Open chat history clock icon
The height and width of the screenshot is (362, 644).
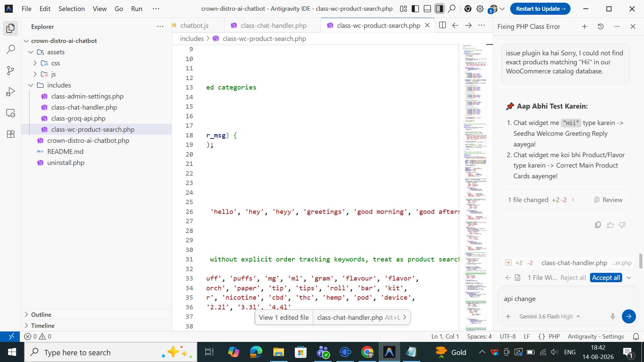[x=601, y=26]
